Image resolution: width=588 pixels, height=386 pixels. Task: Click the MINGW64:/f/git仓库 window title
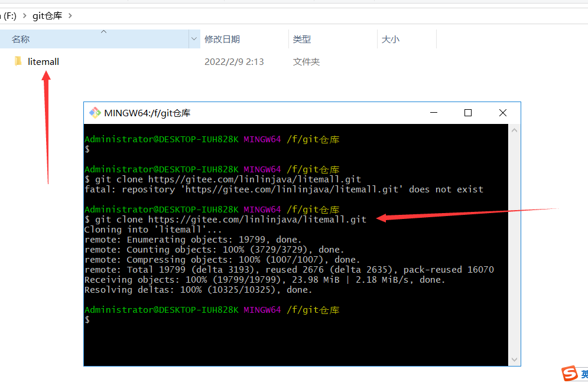147,113
